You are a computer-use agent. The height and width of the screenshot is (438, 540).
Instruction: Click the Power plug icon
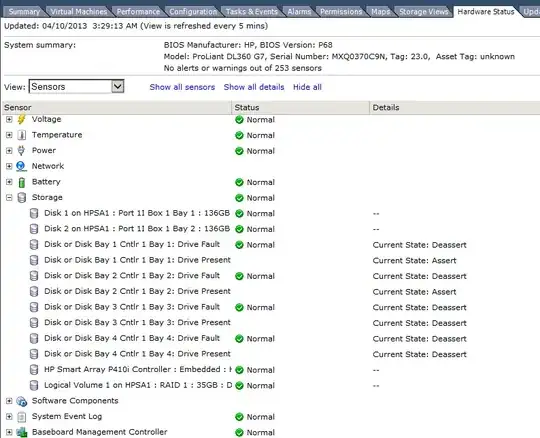[21, 150]
